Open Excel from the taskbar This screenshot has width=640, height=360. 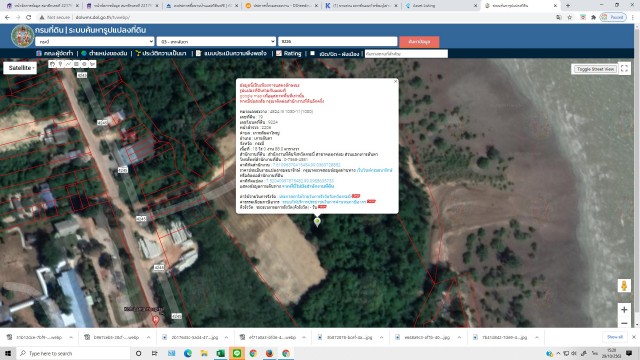coord(220,353)
